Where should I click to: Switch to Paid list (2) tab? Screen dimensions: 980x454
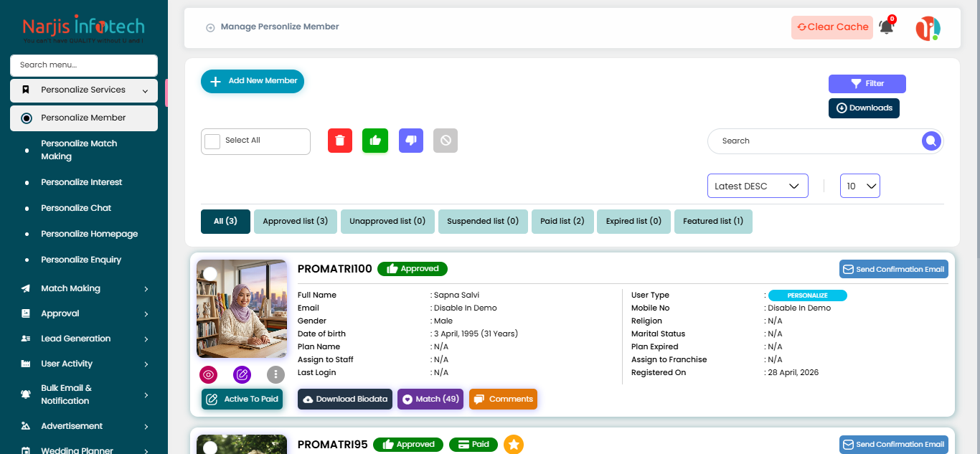pyautogui.click(x=562, y=222)
